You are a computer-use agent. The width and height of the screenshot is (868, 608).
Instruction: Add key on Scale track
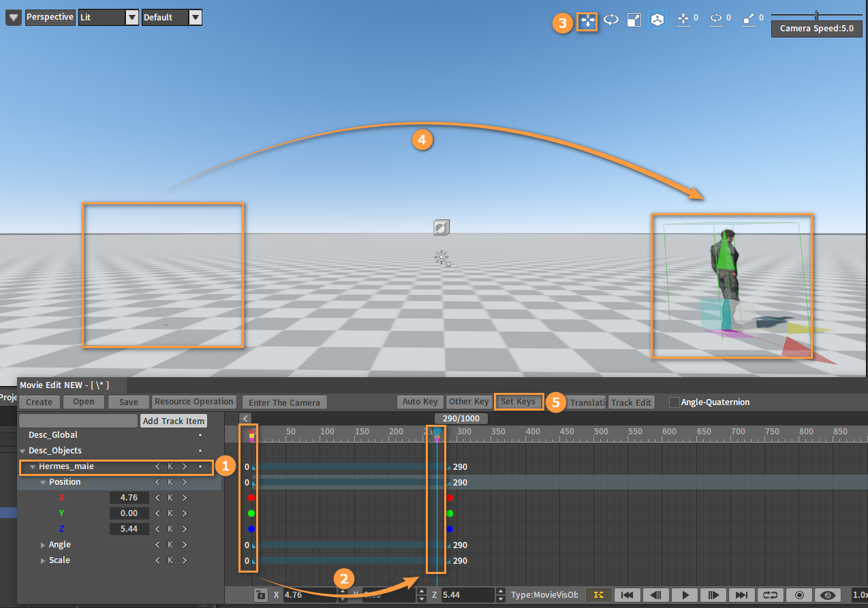click(170, 560)
